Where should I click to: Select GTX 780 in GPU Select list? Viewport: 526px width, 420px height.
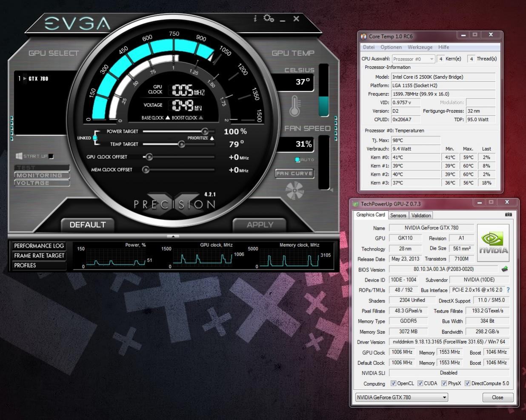[x=34, y=79]
